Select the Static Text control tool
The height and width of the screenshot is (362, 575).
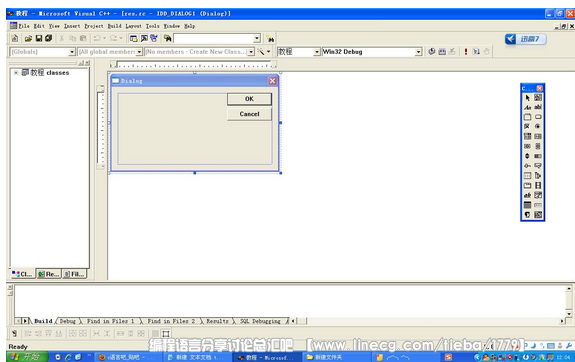pos(527,107)
